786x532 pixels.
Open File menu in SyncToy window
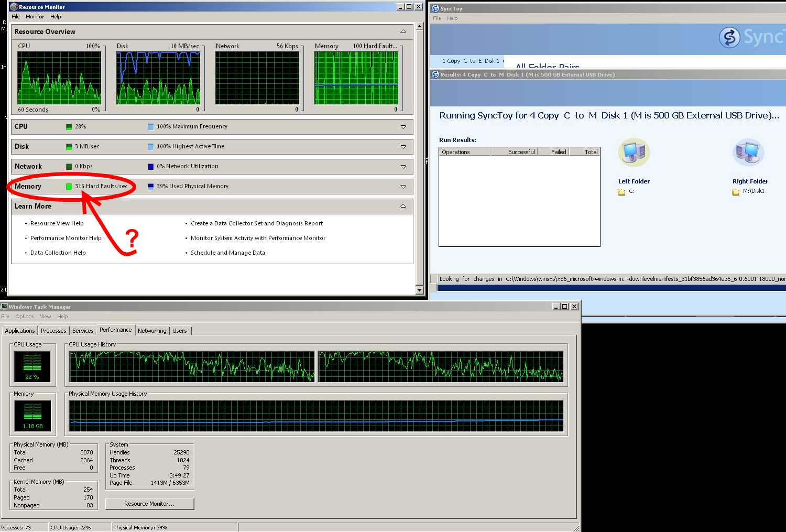click(x=437, y=18)
